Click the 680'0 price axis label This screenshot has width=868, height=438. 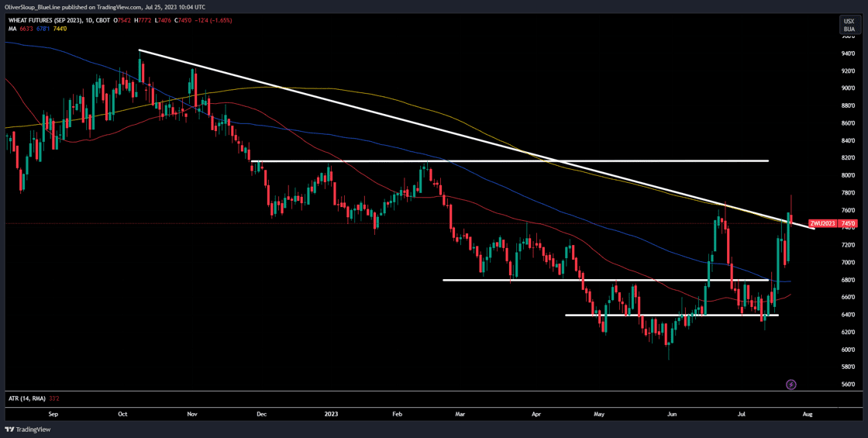849,280
